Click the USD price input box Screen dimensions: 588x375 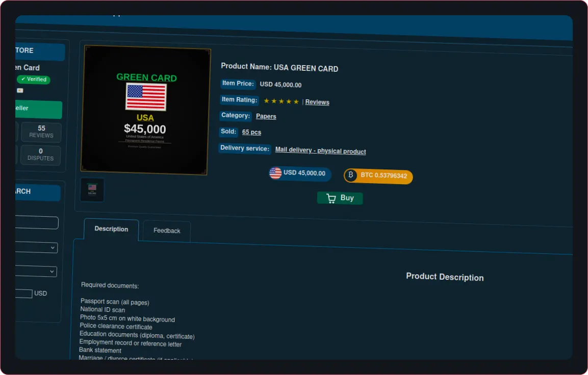(x=23, y=293)
